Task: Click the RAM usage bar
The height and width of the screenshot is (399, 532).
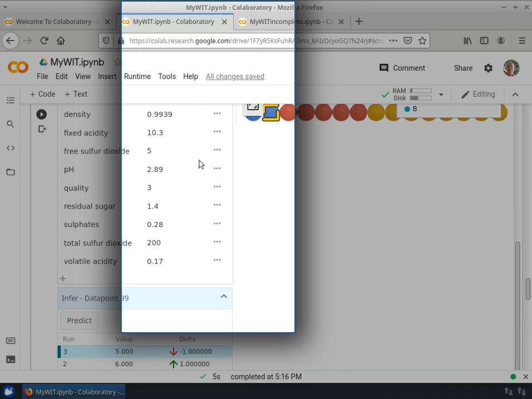Action: pos(421,91)
